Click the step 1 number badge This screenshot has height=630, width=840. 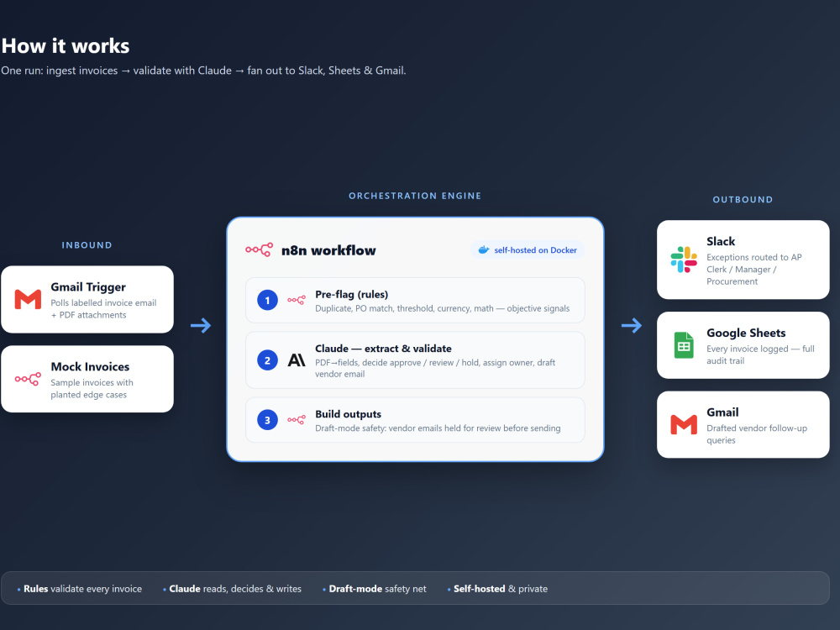click(x=267, y=300)
